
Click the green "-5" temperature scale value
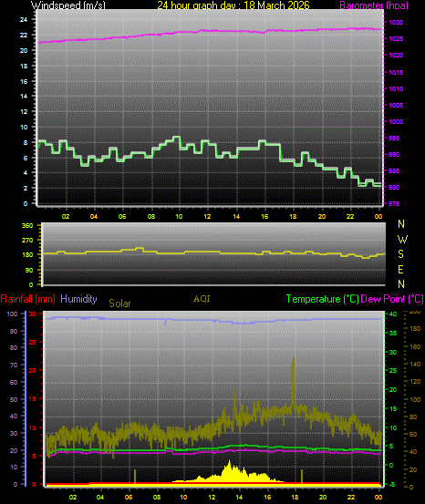click(x=392, y=484)
